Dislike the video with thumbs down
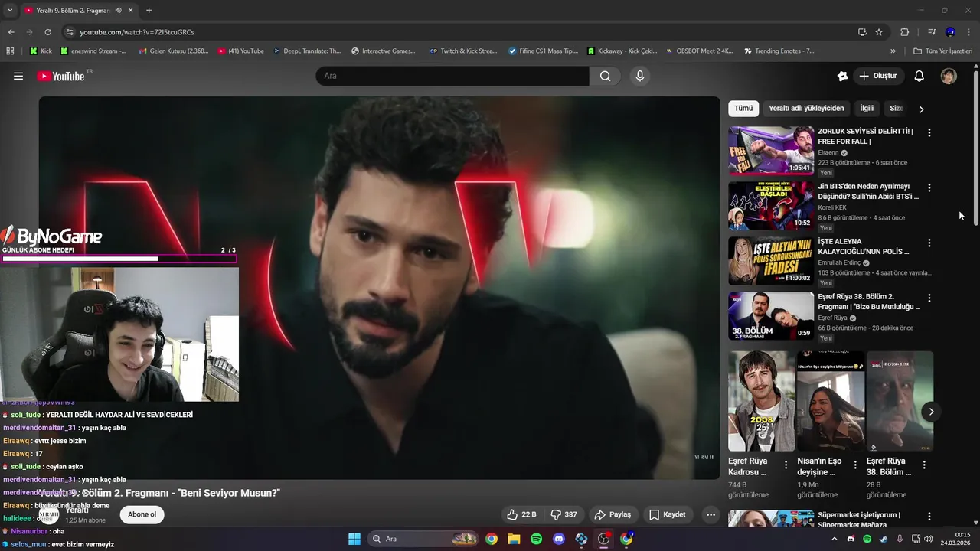 tap(563, 514)
